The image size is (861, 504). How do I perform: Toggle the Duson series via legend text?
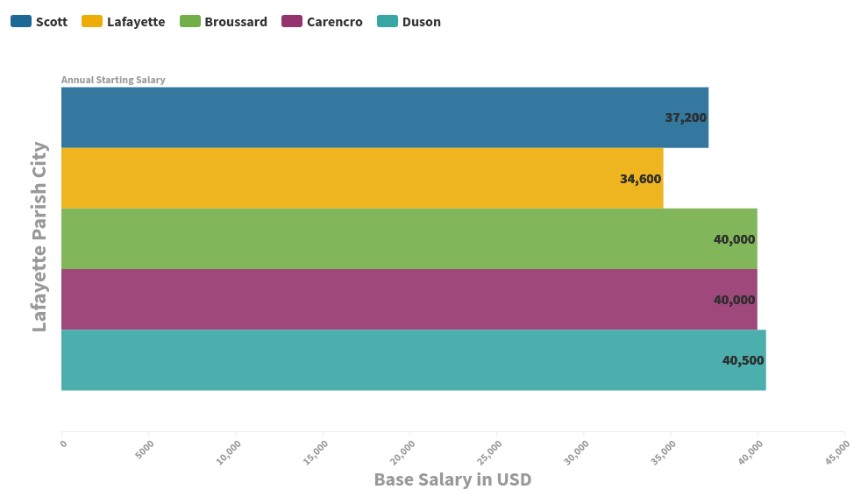422,22
